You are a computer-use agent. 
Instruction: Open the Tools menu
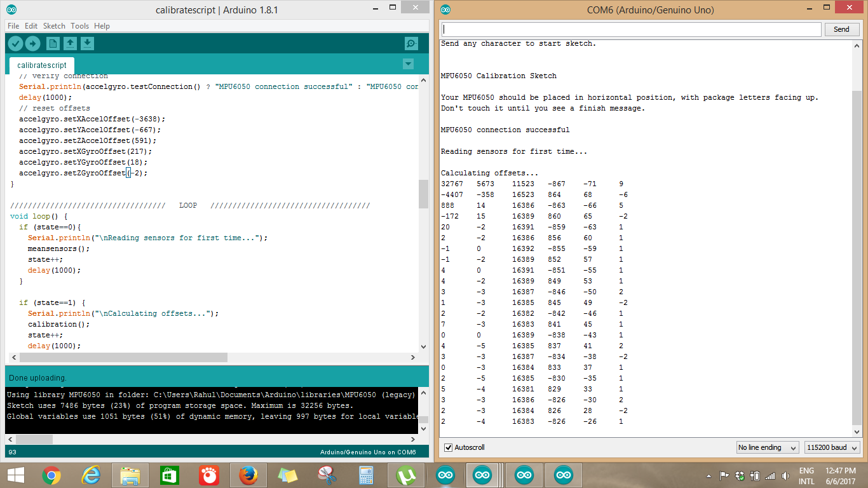point(79,26)
